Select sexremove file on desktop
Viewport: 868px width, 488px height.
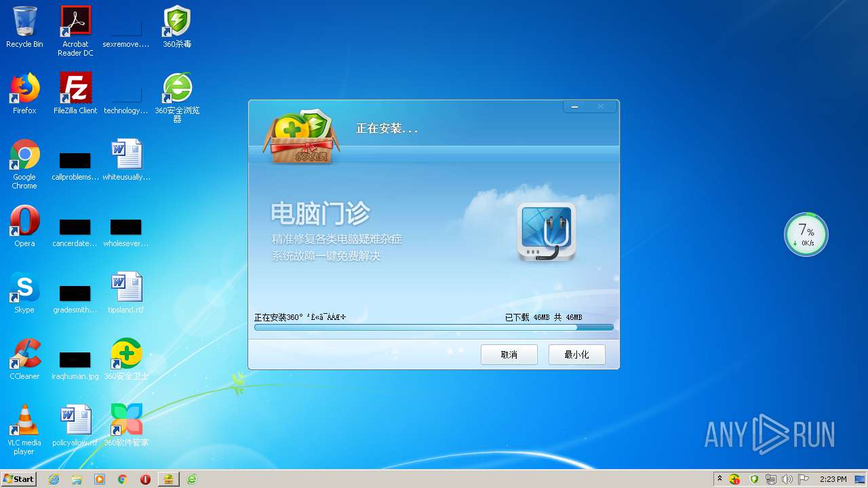coord(126,33)
